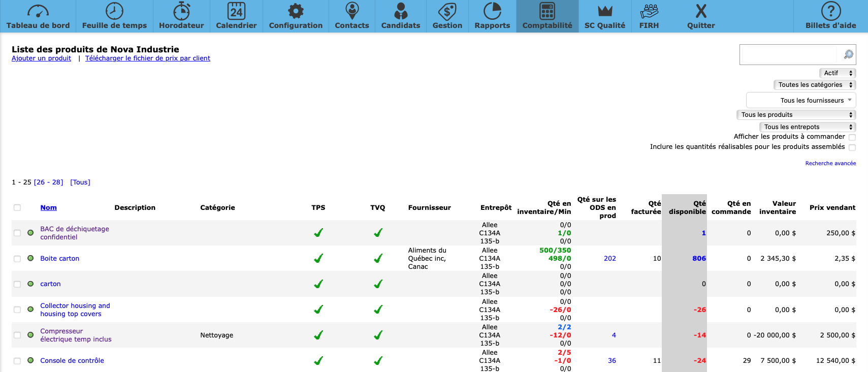Enable Afficher les produits à commander

(852, 137)
